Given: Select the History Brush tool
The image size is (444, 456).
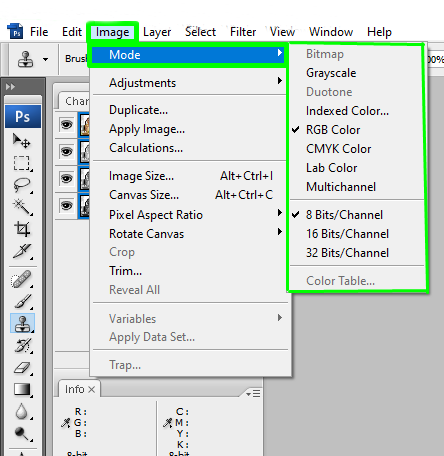Looking at the screenshot, I should (22, 345).
